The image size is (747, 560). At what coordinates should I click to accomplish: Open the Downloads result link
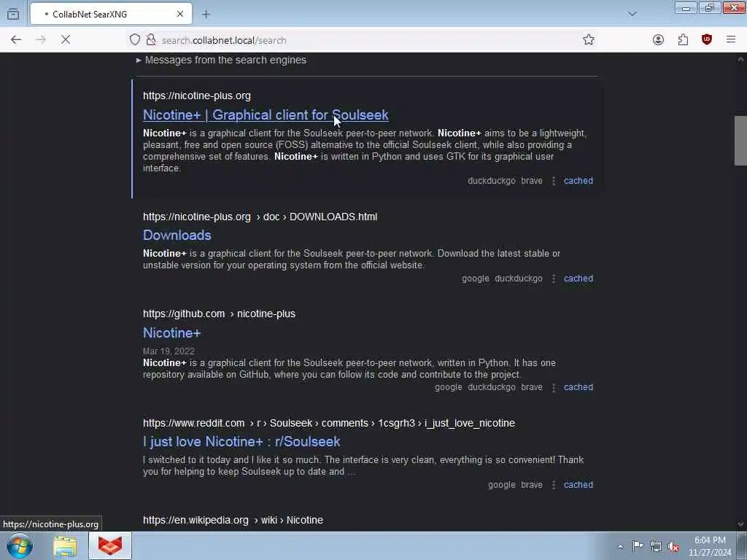(177, 236)
